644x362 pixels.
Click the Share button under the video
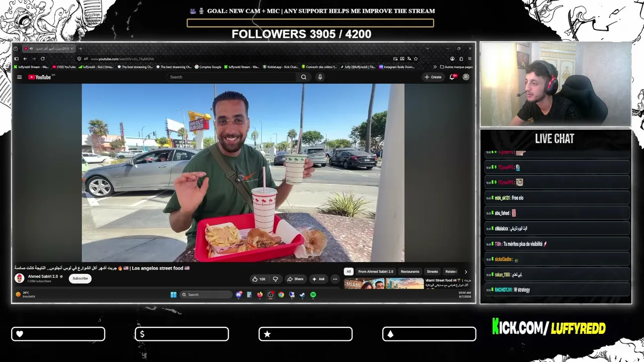(295, 279)
